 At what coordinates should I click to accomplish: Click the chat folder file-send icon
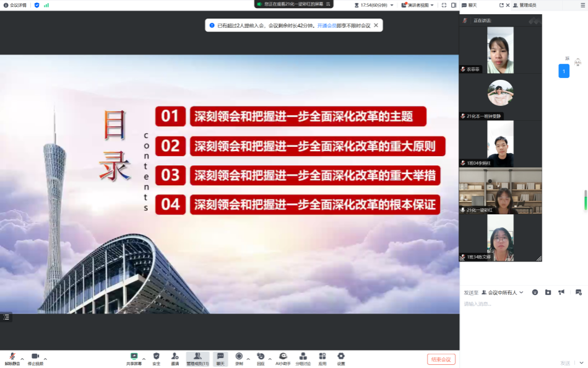click(548, 292)
